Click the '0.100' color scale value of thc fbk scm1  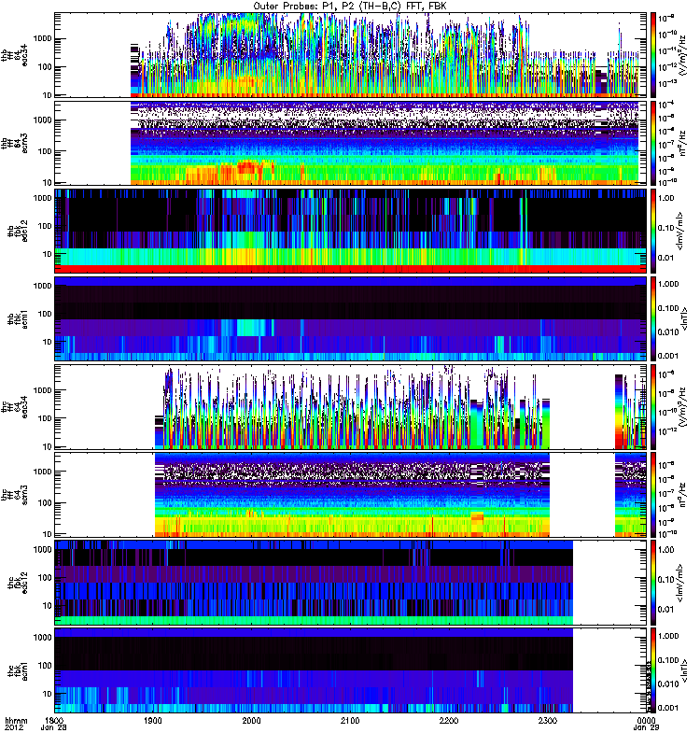click(668, 660)
